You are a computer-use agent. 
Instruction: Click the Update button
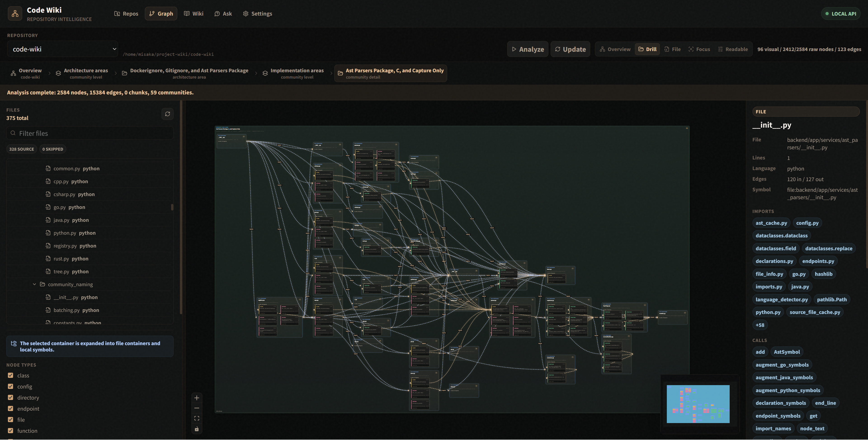[570, 49]
